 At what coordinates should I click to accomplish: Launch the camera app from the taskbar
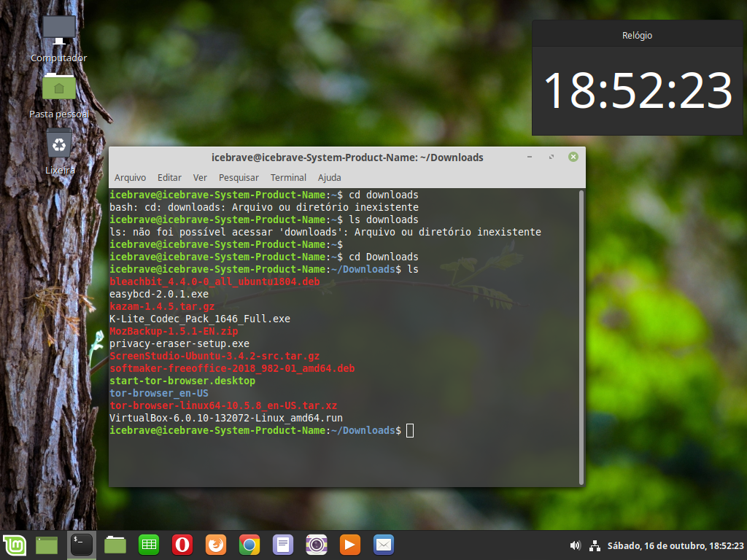tap(317, 545)
